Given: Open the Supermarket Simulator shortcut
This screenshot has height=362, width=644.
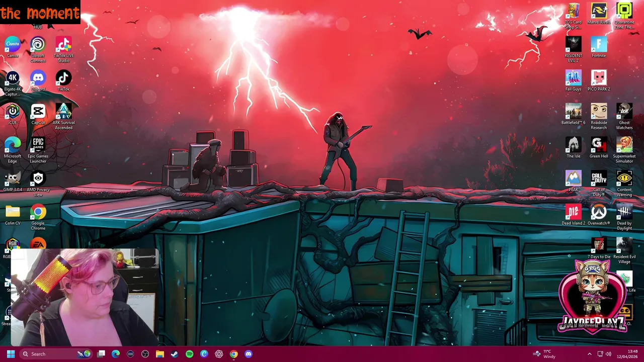Looking at the screenshot, I should pyautogui.click(x=624, y=150).
